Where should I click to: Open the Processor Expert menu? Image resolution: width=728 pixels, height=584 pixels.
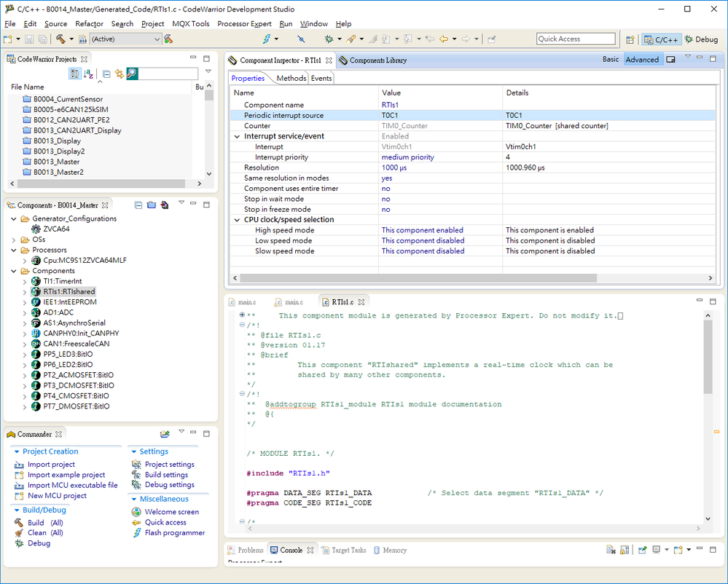244,23
